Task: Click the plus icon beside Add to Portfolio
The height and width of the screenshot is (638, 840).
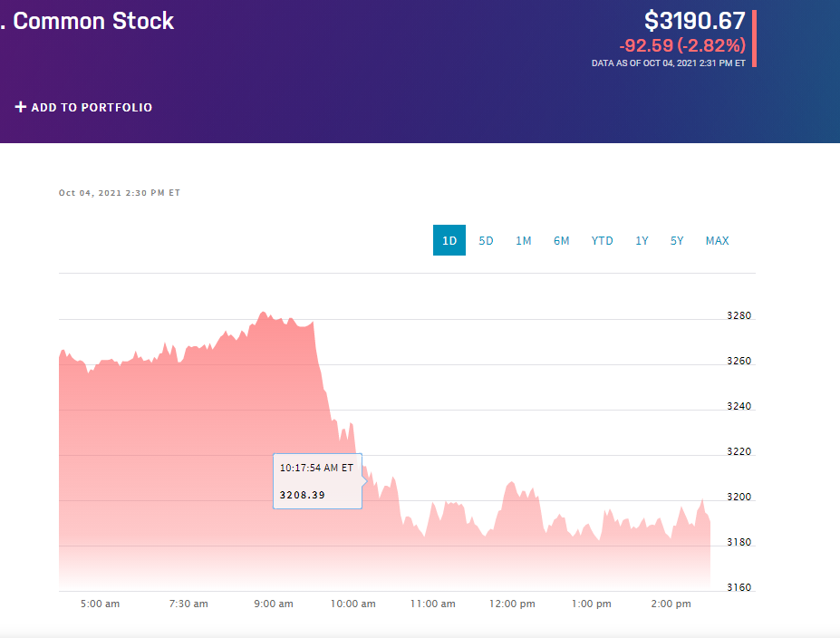Action: (x=21, y=107)
